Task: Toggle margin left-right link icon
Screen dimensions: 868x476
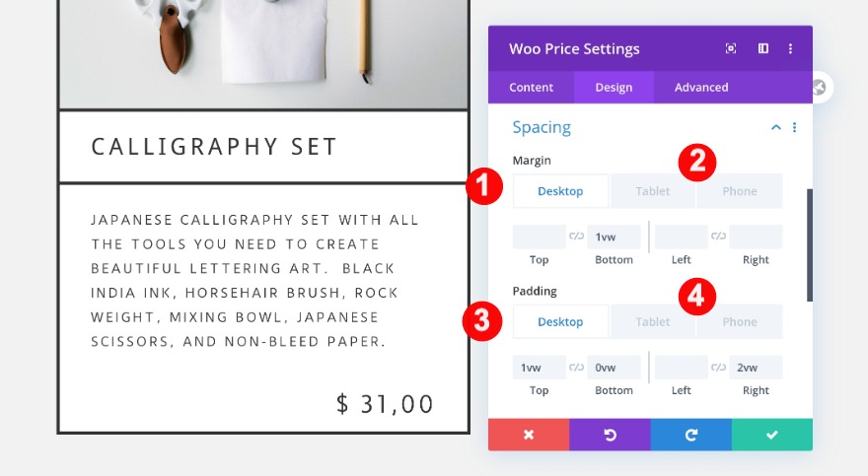Action: 719,237
